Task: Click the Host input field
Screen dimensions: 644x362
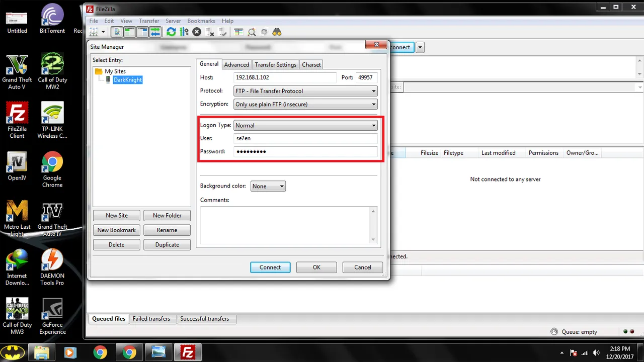Action: click(285, 78)
